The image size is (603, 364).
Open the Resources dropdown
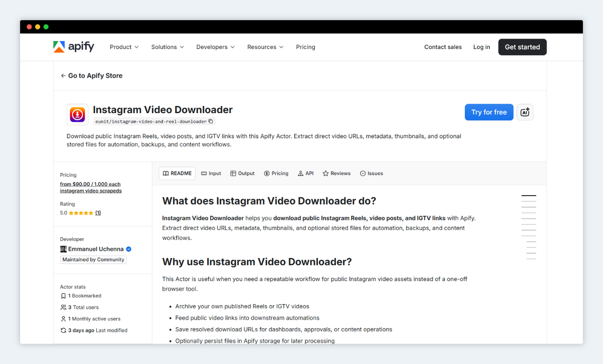click(265, 47)
